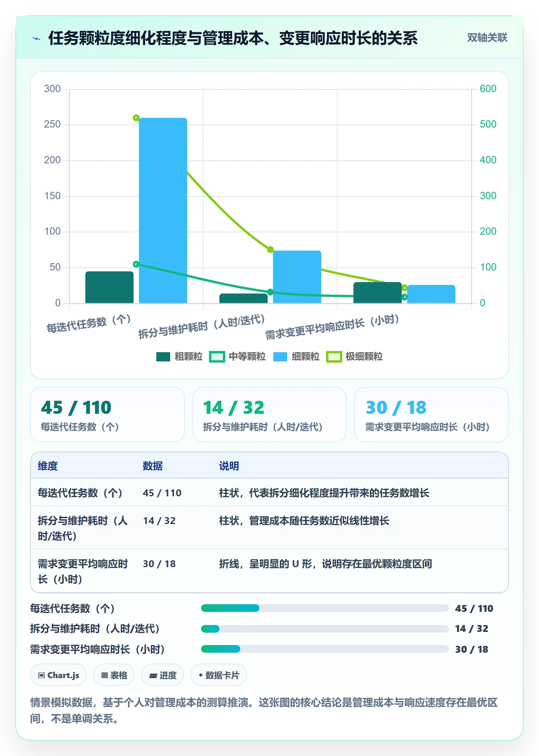Click the 每迭代任务数（个）chart x-axis label
539x756 pixels.
tap(89, 323)
